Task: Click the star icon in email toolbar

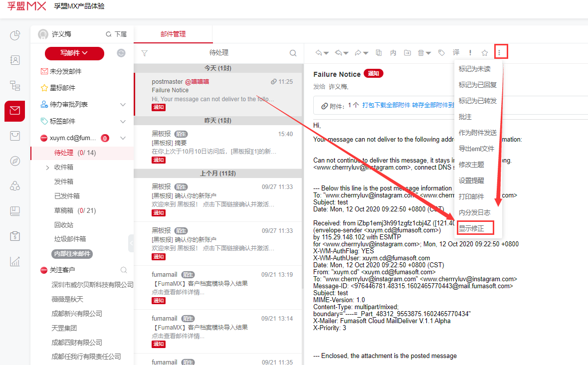Action: click(484, 53)
